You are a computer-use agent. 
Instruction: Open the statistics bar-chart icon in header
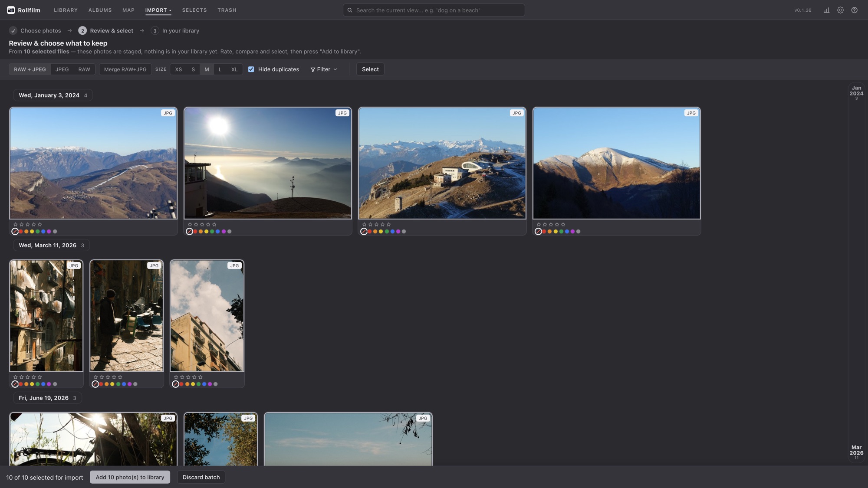(x=826, y=10)
